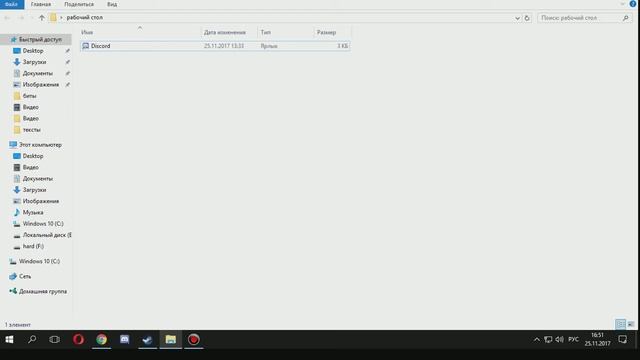Launch Opera from the taskbar
This screenshot has height=360, width=640.
[78, 340]
